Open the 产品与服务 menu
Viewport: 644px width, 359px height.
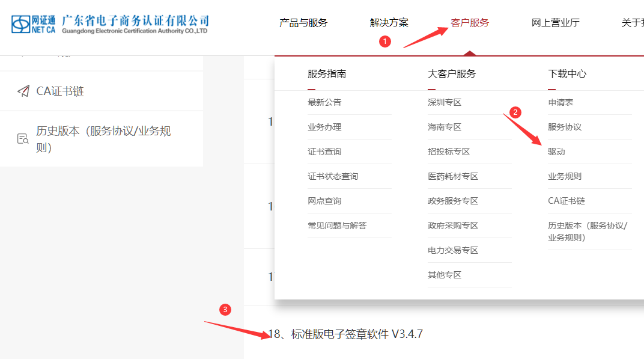(x=303, y=23)
